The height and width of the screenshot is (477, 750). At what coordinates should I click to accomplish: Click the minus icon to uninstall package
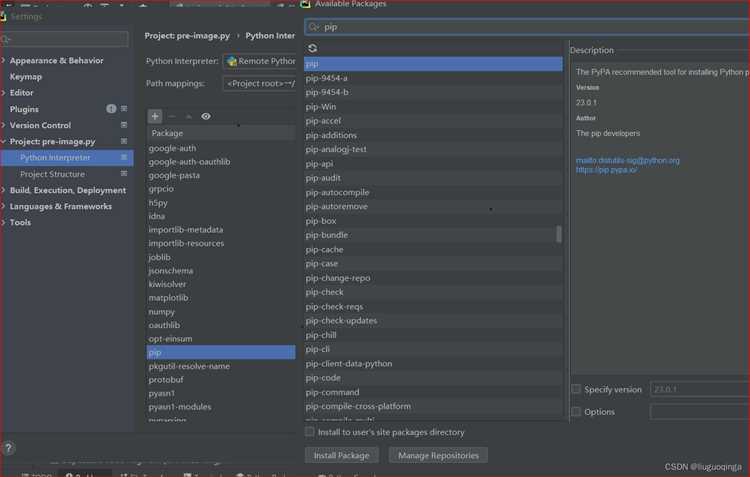(x=172, y=116)
